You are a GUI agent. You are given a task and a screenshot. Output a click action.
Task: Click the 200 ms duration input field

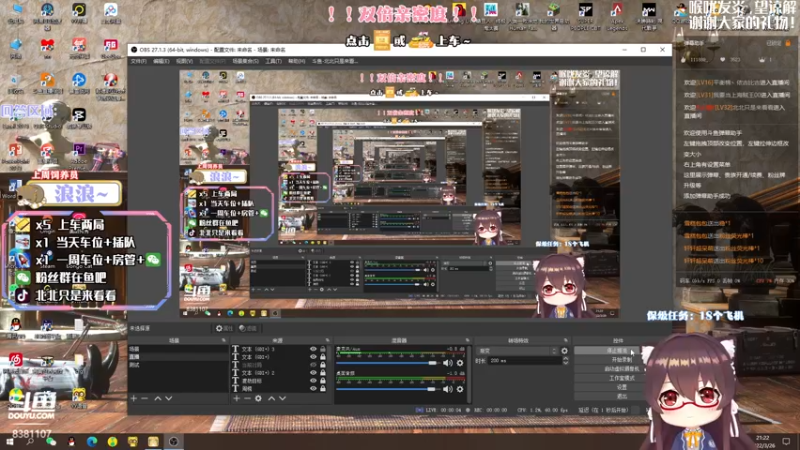[525, 361]
